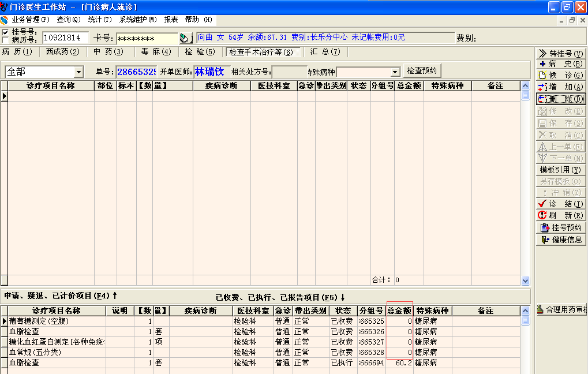Click 增加(A) add button
Screen dimensions: 588x374
pyautogui.click(x=561, y=87)
